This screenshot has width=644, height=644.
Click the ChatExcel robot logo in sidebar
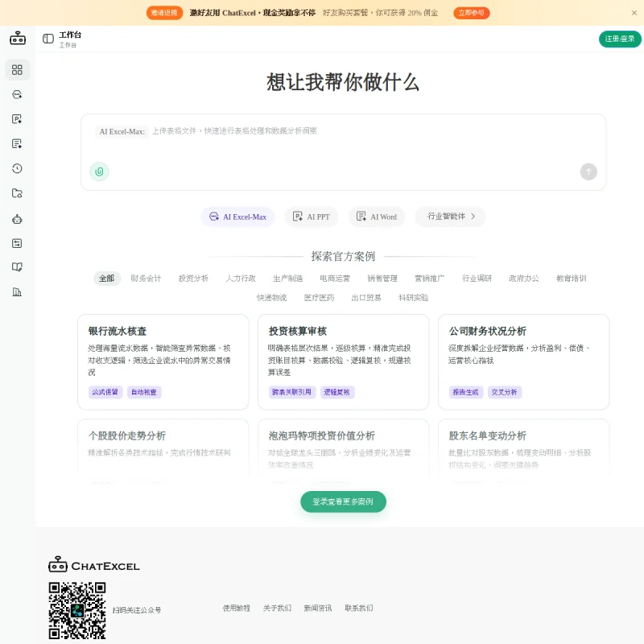pyautogui.click(x=18, y=38)
